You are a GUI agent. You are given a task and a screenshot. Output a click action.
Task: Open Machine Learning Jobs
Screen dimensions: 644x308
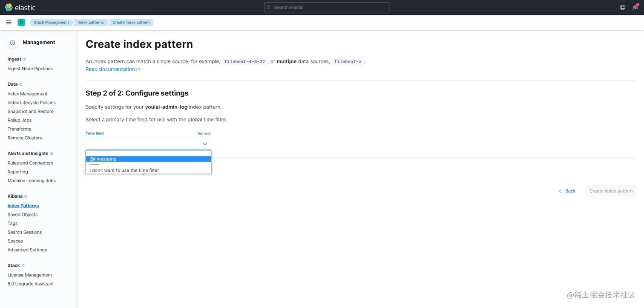click(32, 181)
